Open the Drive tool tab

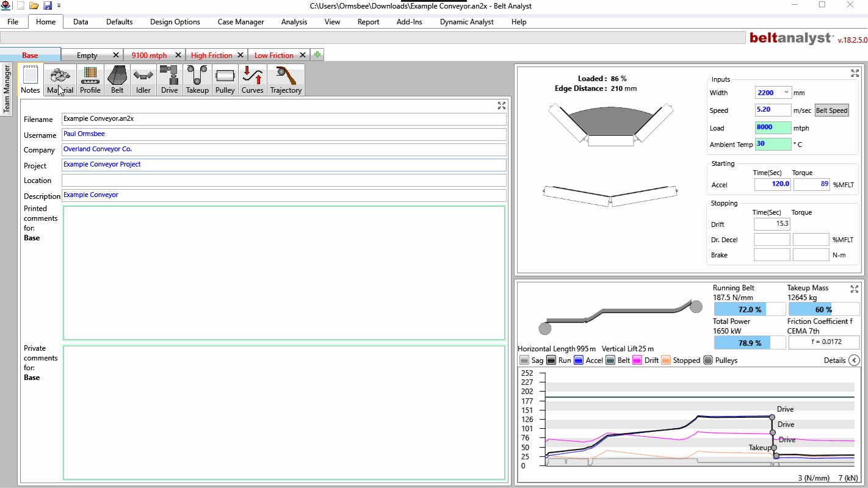pos(170,80)
